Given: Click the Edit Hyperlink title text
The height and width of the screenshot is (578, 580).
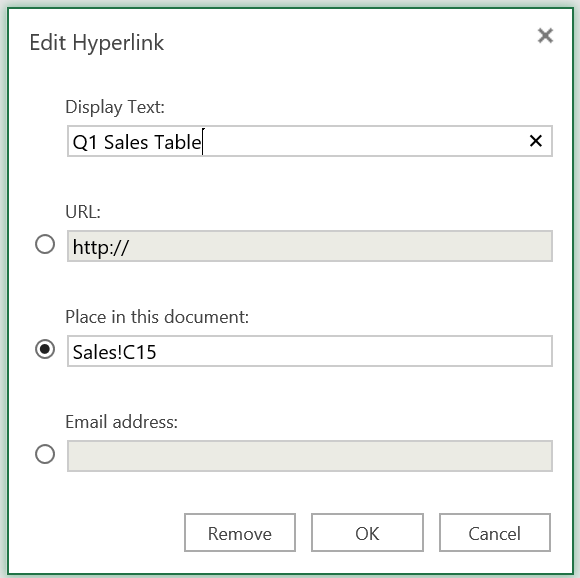Looking at the screenshot, I should pyautogui.click(x=97, y=43).
